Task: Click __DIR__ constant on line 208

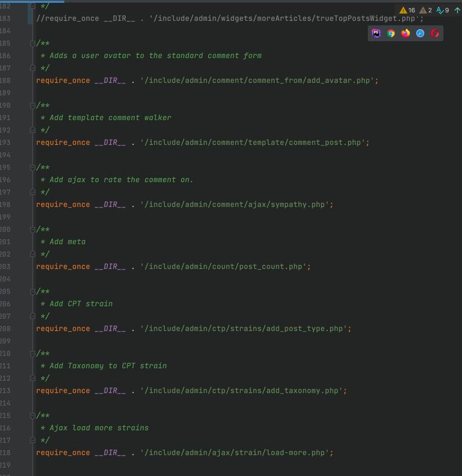Action: (x=110, y=329)
